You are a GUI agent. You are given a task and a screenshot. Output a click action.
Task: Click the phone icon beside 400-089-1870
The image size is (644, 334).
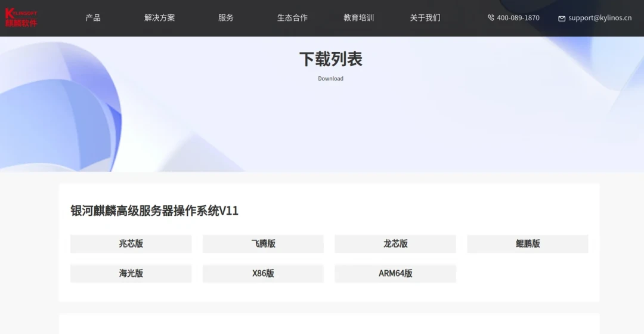click(491, 18)
